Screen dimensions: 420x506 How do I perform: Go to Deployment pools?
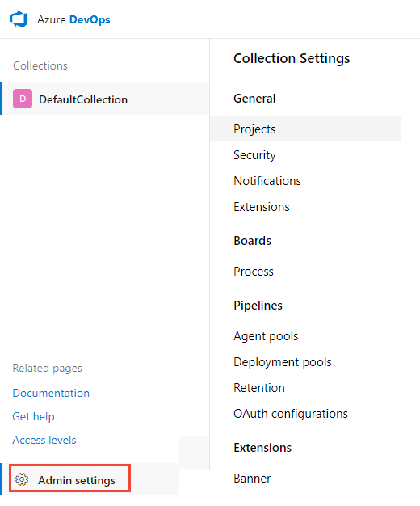(x=283, y=362)
